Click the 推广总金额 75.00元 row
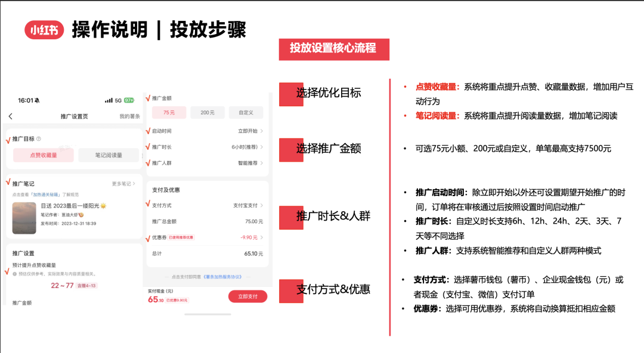This screenshot has width=644, height=353. 208,221
